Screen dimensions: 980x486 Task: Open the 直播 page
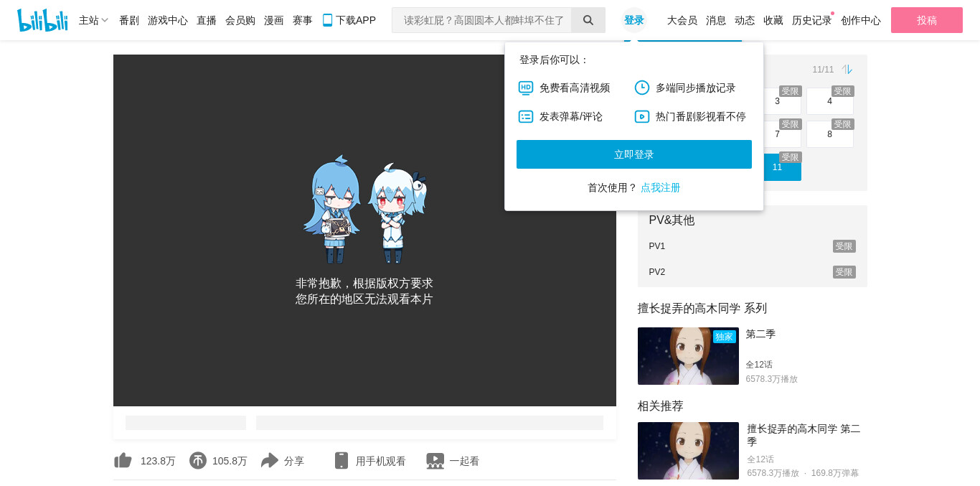coord(207,20)
